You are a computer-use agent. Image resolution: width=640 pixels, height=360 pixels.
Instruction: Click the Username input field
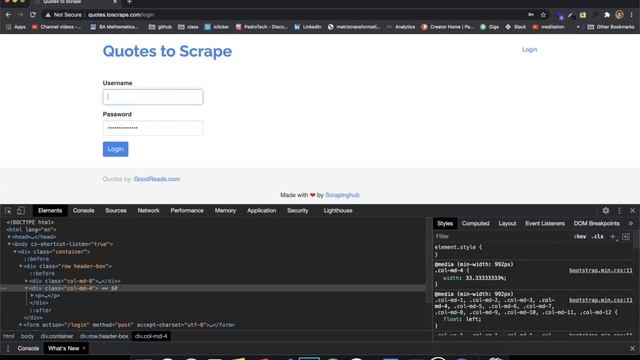point(153,97)
